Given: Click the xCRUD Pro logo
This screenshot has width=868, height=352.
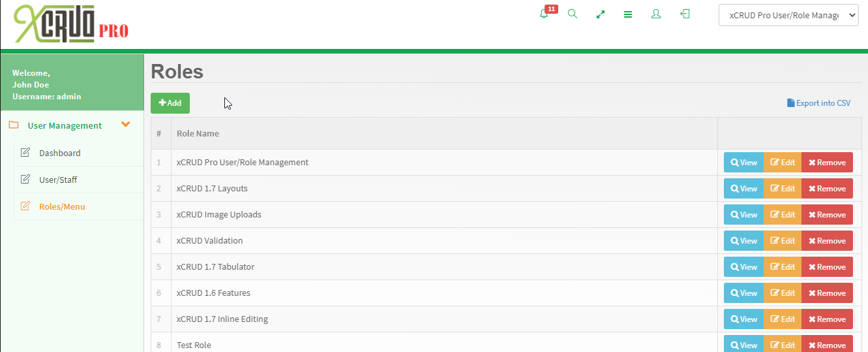Looking at the screenshot, I should click(x=71, y=24).
